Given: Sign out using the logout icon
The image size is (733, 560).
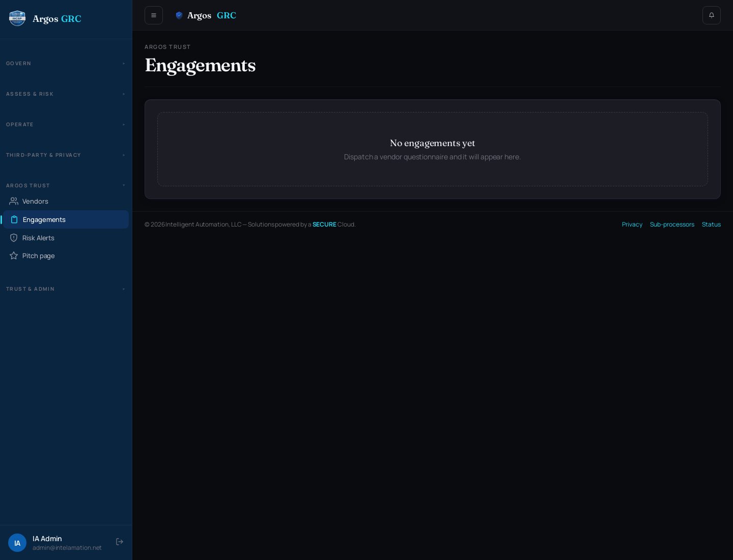Looking at the screenshot, I should click(x=120, y=542).
